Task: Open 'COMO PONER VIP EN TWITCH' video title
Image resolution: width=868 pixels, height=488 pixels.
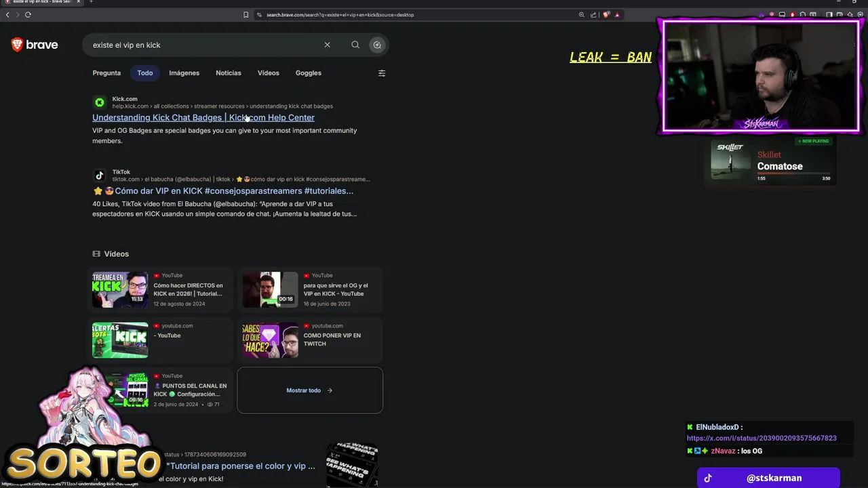Action: [x=332, y=340]
